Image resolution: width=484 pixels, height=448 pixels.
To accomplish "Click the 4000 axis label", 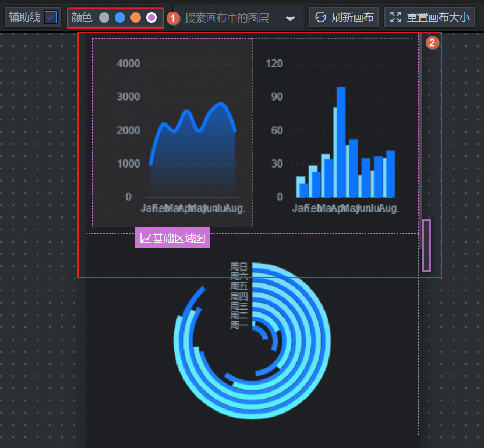I will (x=128, y=63).
